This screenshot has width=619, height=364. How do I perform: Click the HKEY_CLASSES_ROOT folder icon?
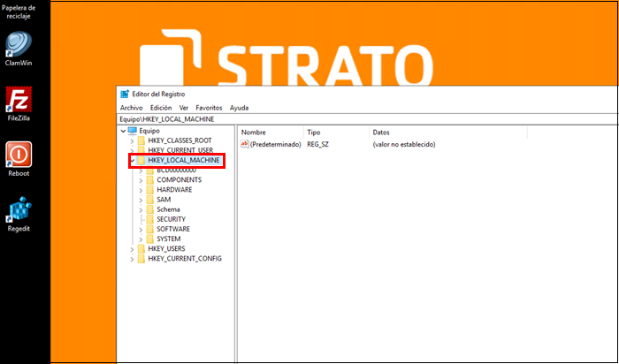[x=141, y=140]
